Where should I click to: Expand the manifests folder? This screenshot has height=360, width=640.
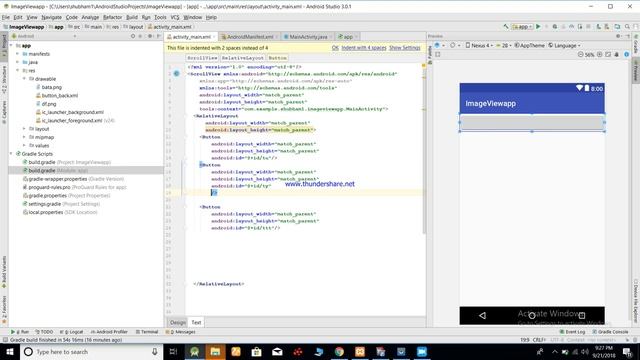pos(18,54)
